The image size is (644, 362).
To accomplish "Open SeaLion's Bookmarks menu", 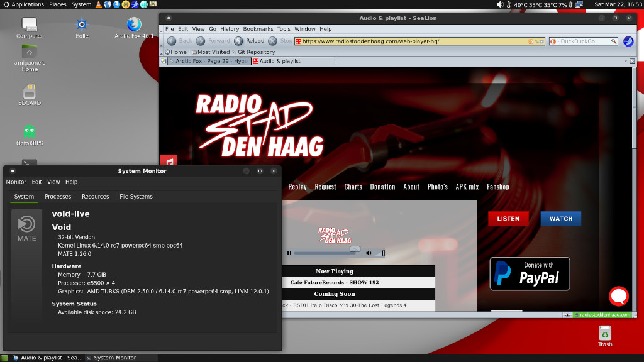I will click(258, 29).
